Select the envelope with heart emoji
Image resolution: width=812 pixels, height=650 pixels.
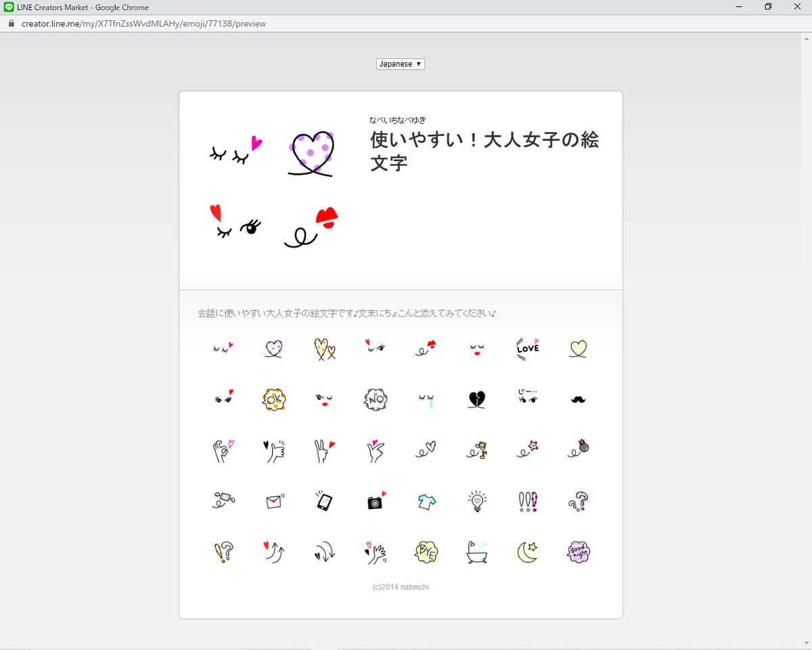(x=273, y=501)
